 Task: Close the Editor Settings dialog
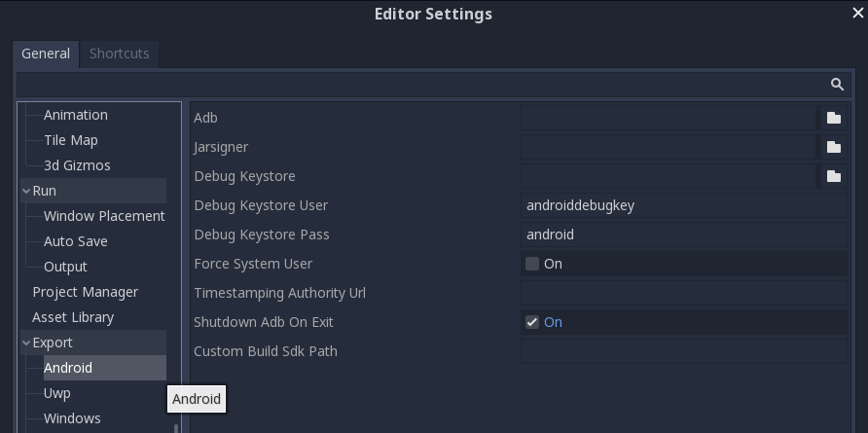tap(857, 13)
